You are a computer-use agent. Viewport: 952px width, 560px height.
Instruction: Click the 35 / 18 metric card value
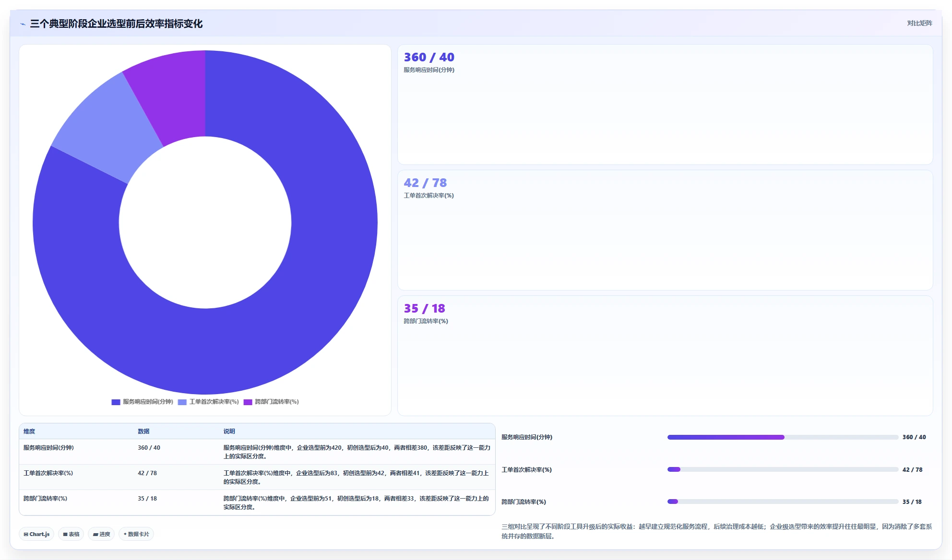point(424,308)
